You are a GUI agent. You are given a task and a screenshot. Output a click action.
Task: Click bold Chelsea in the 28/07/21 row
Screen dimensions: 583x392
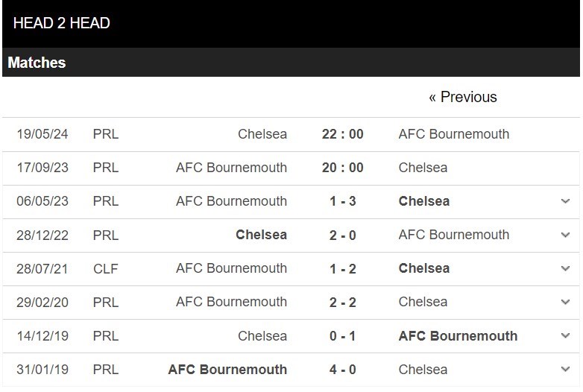pos(424,268)
